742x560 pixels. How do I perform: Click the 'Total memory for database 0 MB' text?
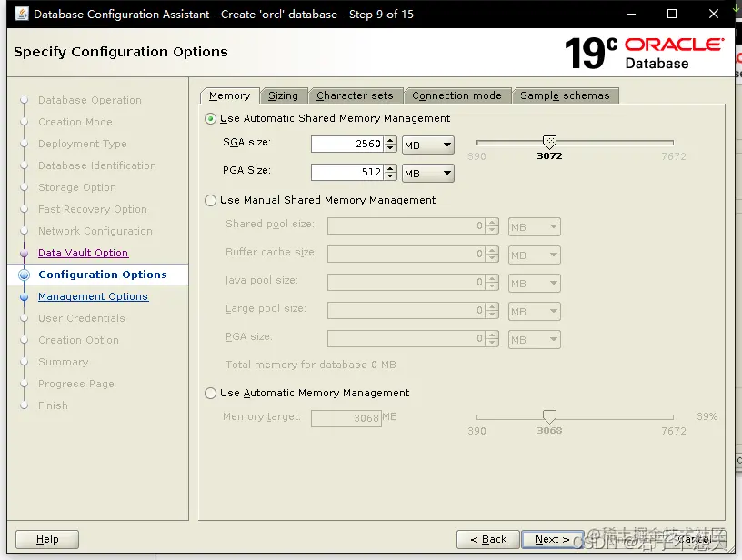(310, 365)
